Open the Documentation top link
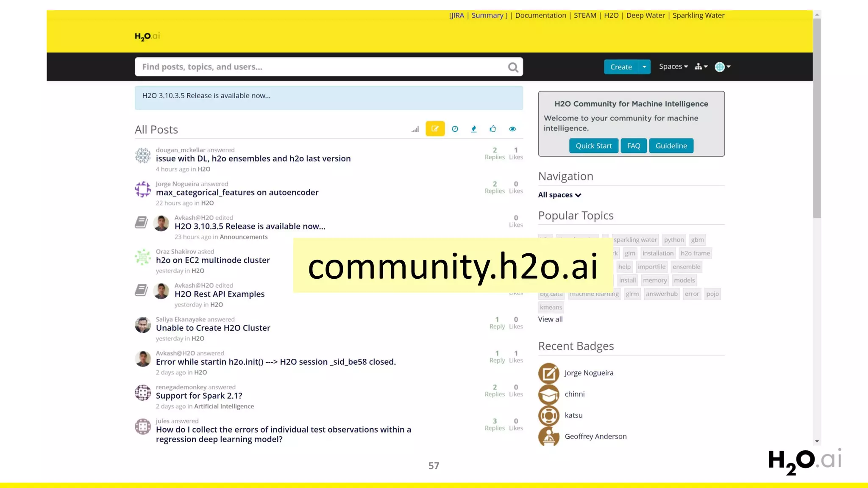The image size is (868, 488). click(540, 15)
